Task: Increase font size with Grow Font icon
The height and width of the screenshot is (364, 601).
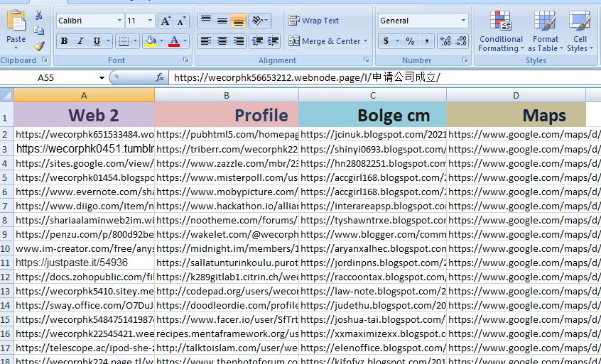Action: pos(166,21)
